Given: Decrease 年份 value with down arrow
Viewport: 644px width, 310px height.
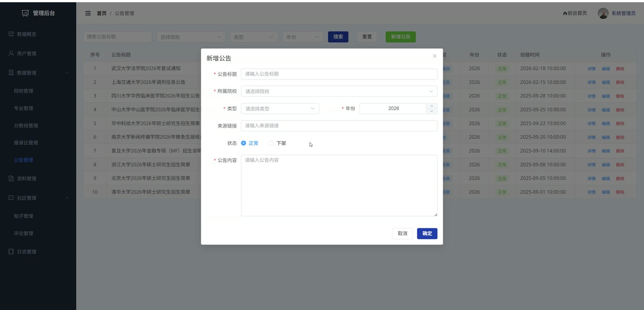Looking at the screenshot, I should pos(432,111).
